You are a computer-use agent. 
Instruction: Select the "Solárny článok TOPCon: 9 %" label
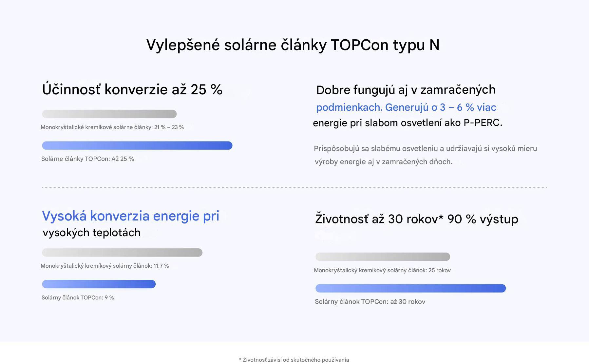[x=78, y=297]
